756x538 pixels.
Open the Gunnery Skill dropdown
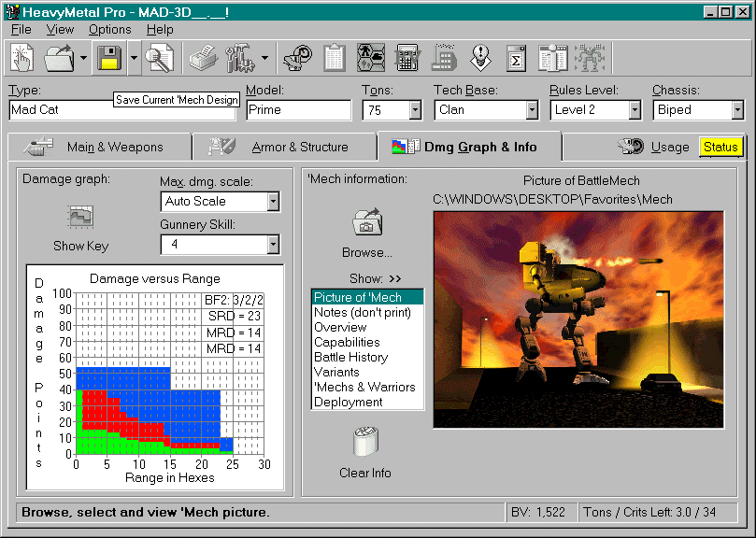click(x=273, y=245)
